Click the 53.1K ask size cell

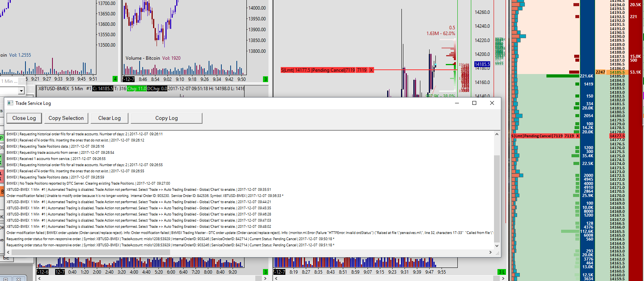pyautogui.click(x=636, y=72)
